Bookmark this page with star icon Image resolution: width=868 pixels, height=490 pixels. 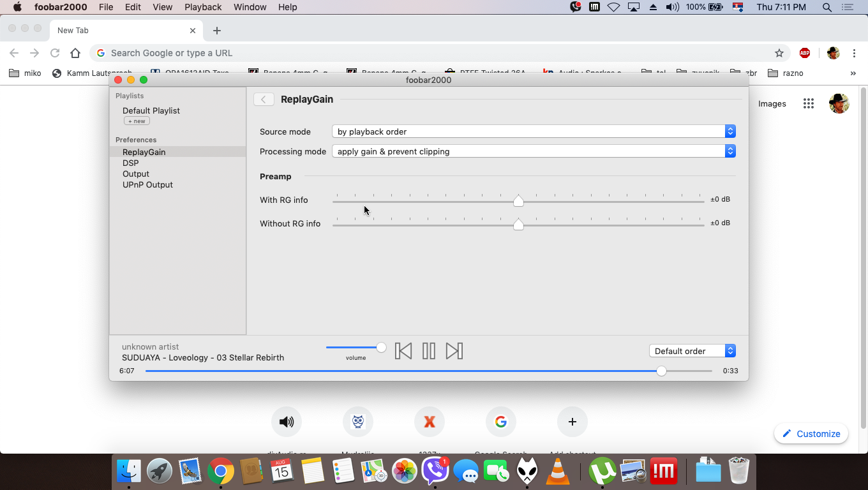click(x=779, y=53)
